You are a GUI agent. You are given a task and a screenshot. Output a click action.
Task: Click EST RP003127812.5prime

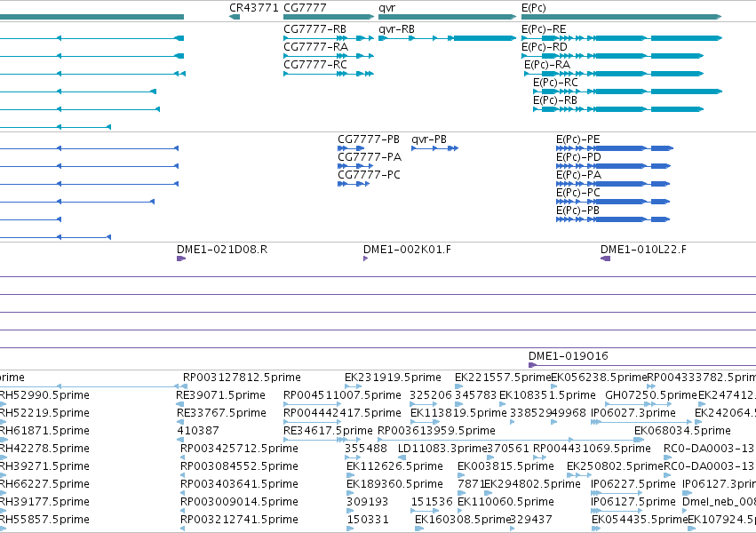[242, 378]
